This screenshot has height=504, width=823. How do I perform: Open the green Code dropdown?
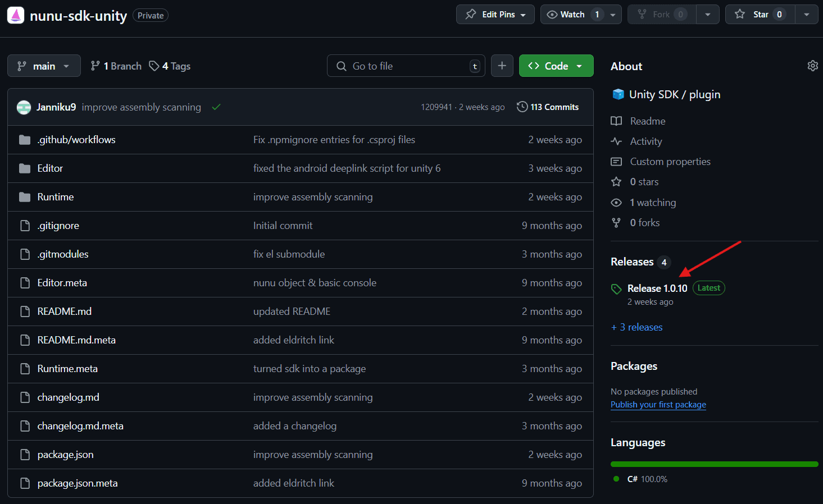point(556,66)
